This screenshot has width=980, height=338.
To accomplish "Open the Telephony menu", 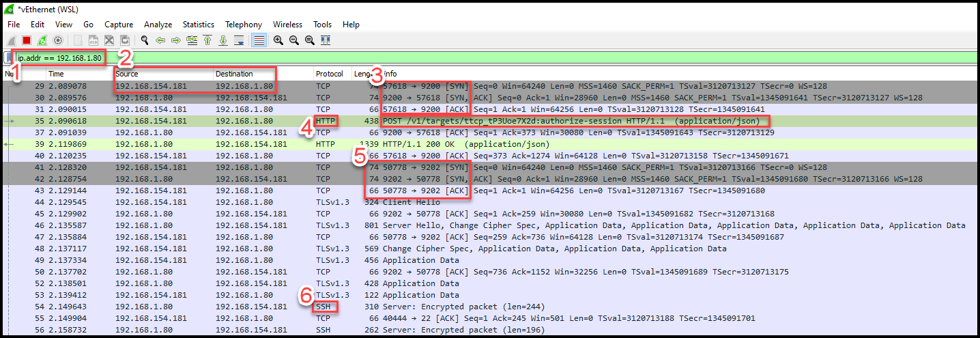I will 244,25.
